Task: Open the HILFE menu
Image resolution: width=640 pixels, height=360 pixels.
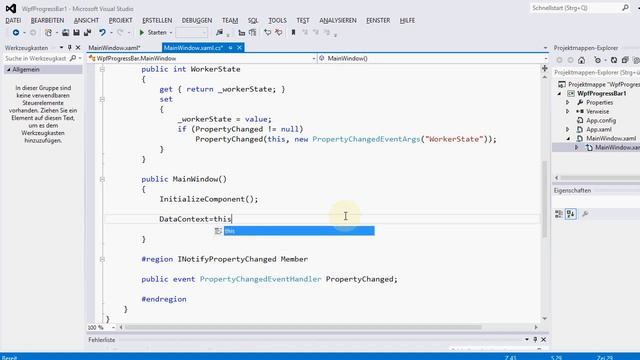Action: point(407,20)
